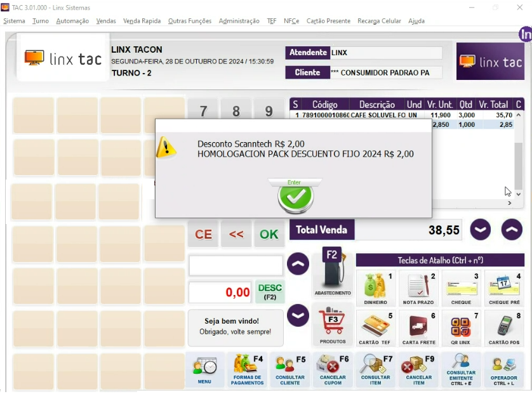This screenshot has height=401, width=532.
Task: Click the Qtd column header
Action: [x=466, y=105]
